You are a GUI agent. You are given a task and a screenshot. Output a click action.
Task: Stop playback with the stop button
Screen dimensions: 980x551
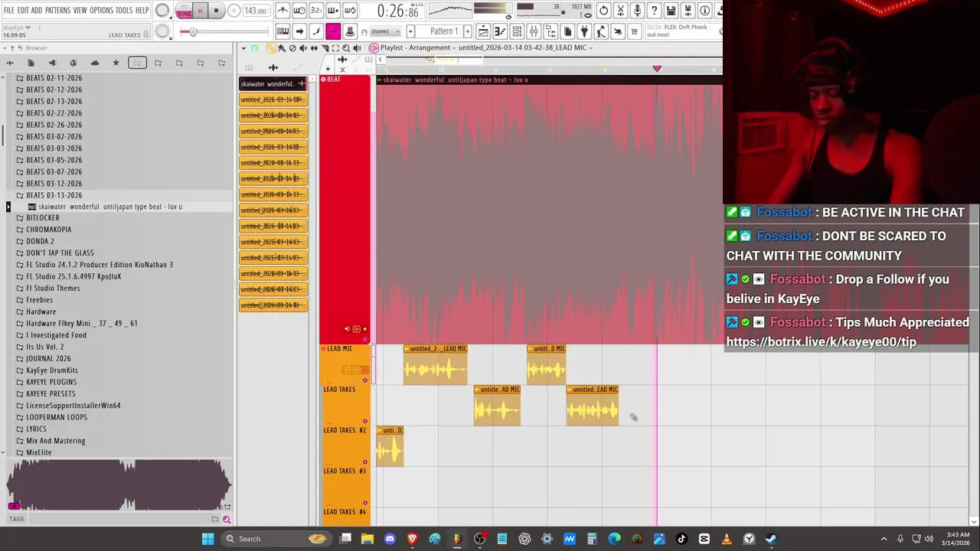(x=217, y=11)
